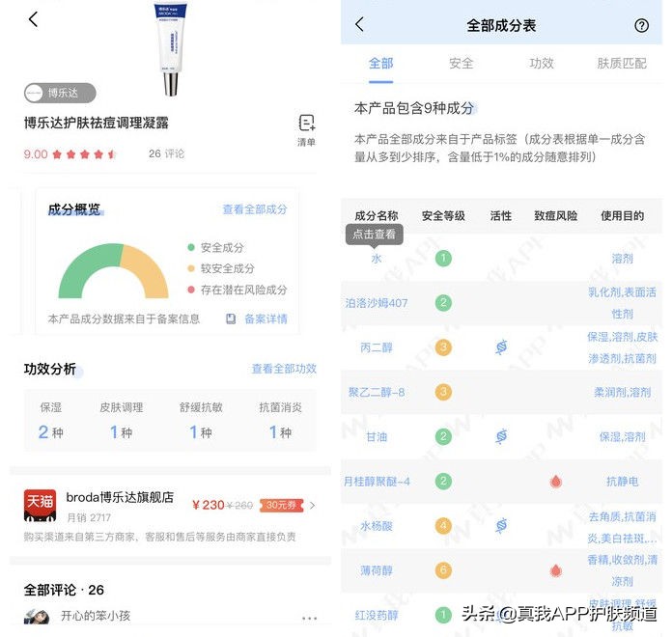Tap the 较安全成分 legend entry

point(221,268)
